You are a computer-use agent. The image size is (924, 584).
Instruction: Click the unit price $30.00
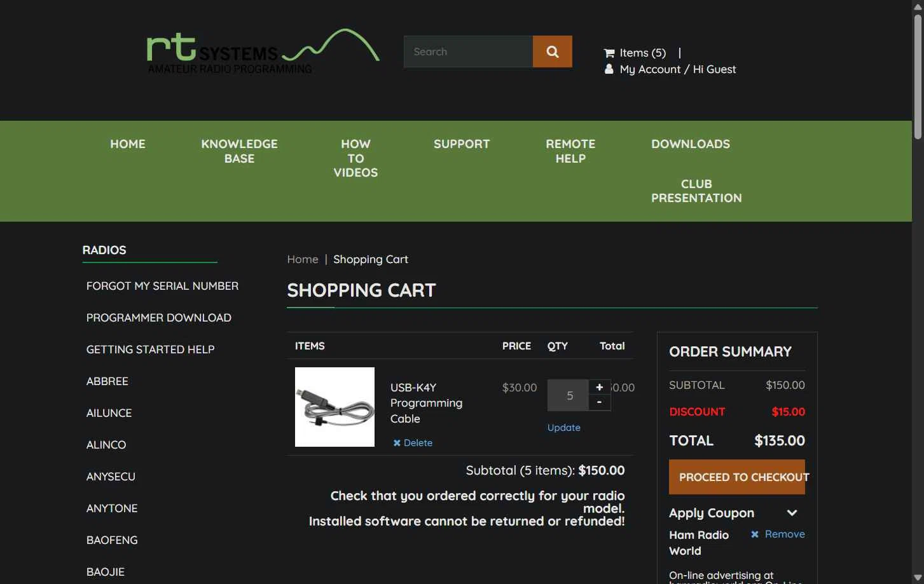point(520,388)
